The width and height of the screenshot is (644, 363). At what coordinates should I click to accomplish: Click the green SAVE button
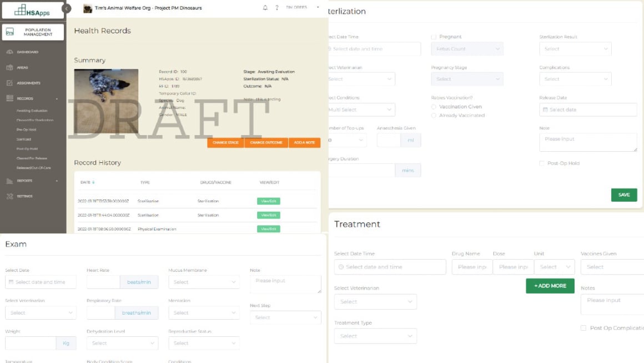click(x=625, y=195)
